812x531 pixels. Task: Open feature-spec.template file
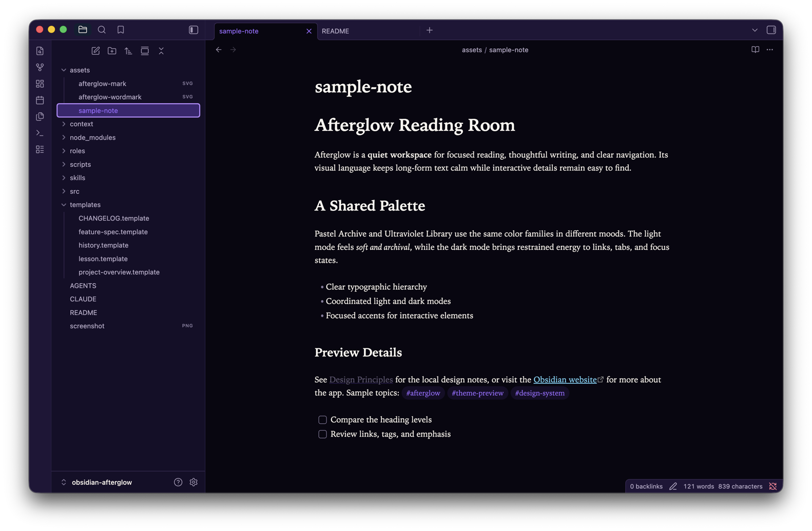click(128, 231)
